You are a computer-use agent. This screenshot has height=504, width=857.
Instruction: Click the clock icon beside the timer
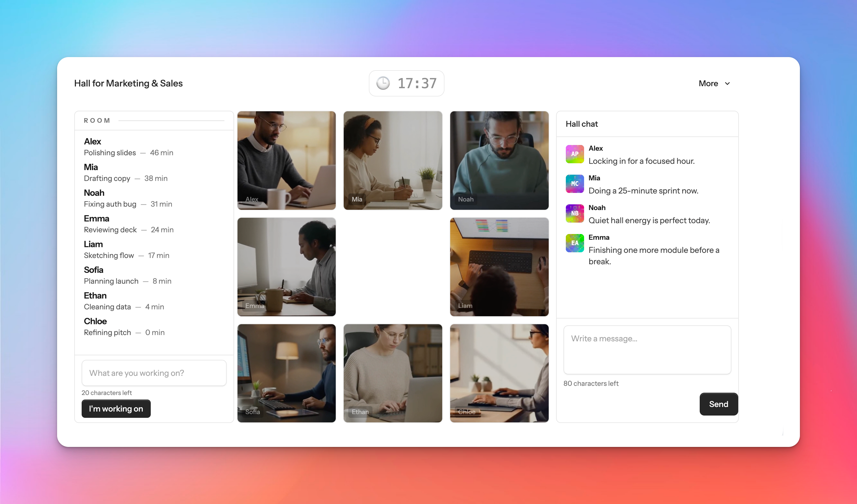pyautogui.click(x=383, y=83)
